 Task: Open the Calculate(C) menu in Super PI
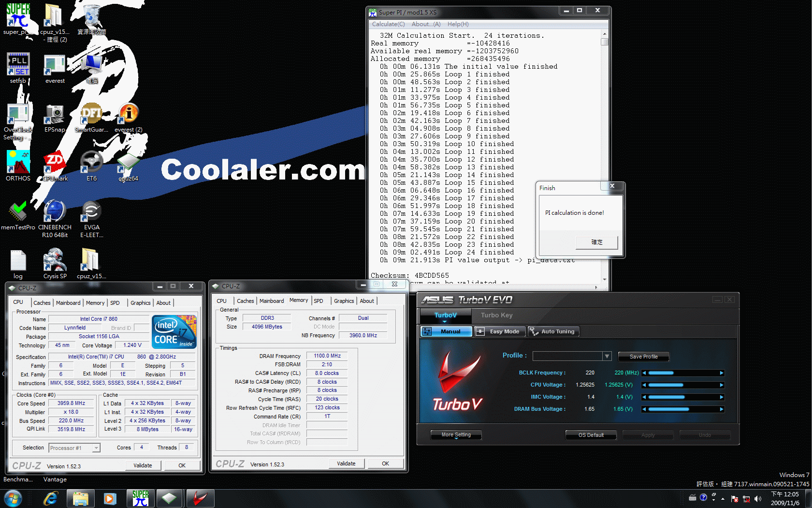point(388,24)
